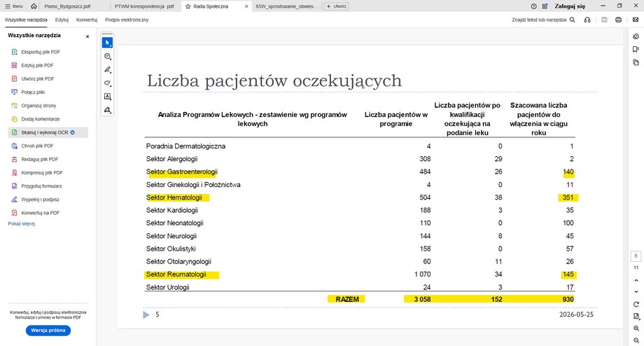Click the page number 5 field
This screenshot has width=644, height=346.
[636, 256]
